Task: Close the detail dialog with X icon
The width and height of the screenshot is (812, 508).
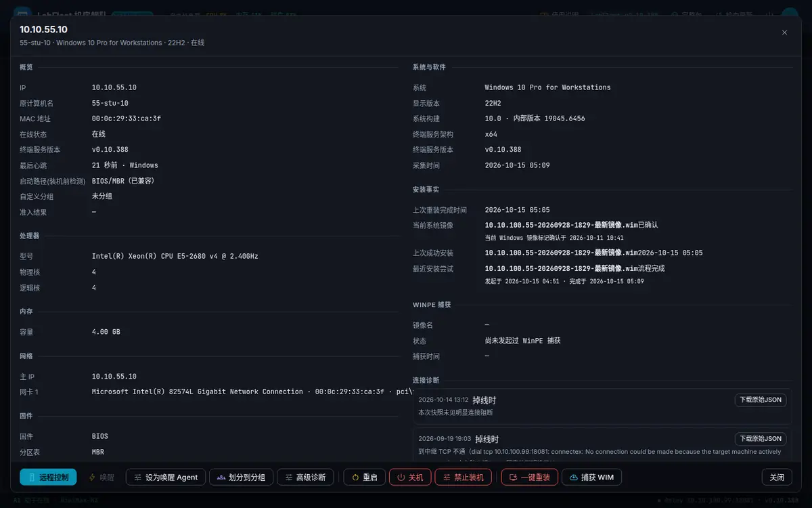Action: point(784,33)
